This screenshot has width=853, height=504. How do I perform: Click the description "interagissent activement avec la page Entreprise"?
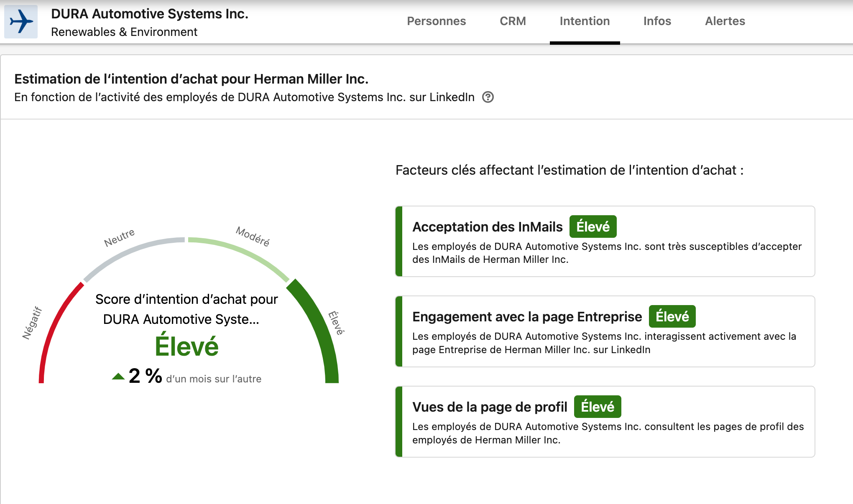(604, 343)
